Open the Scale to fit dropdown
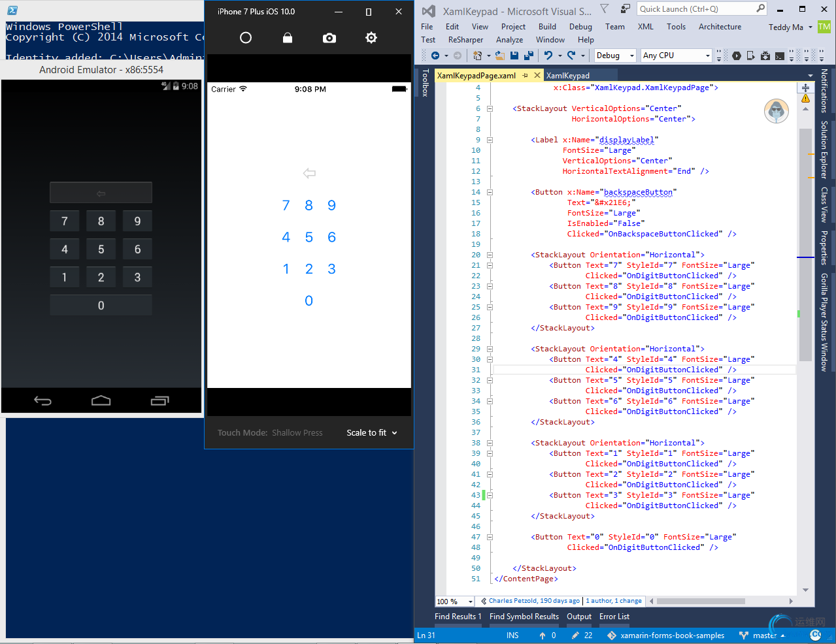This screenshot has width=836, height=644. 371,432
